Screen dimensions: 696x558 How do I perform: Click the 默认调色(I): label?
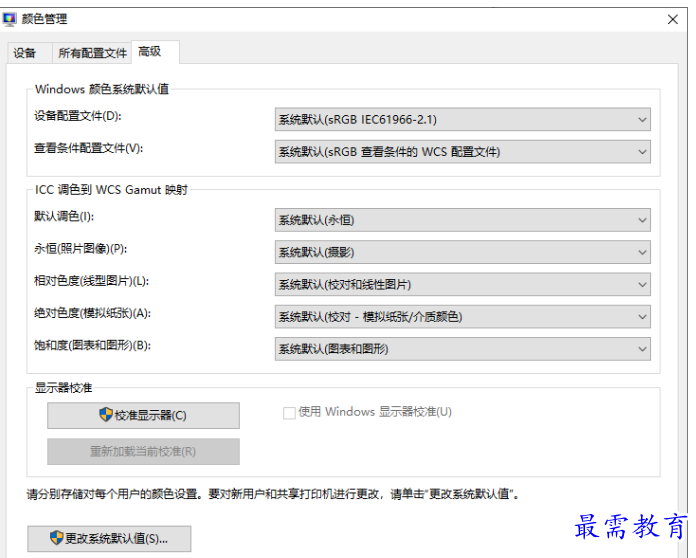tap(64, 216)
